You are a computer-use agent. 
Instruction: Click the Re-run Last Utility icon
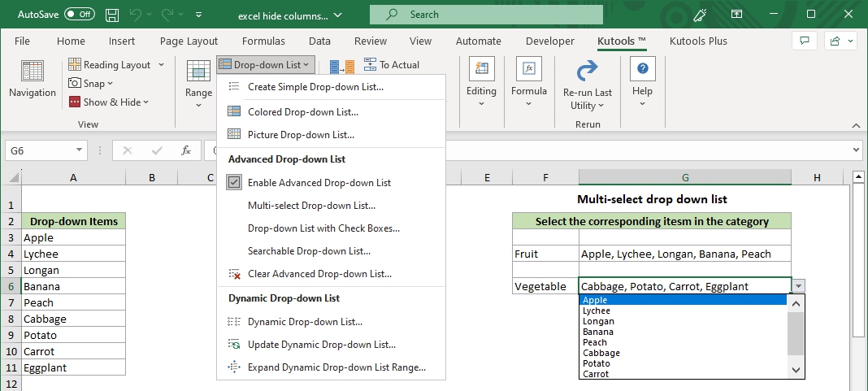[x=587, y=72]
